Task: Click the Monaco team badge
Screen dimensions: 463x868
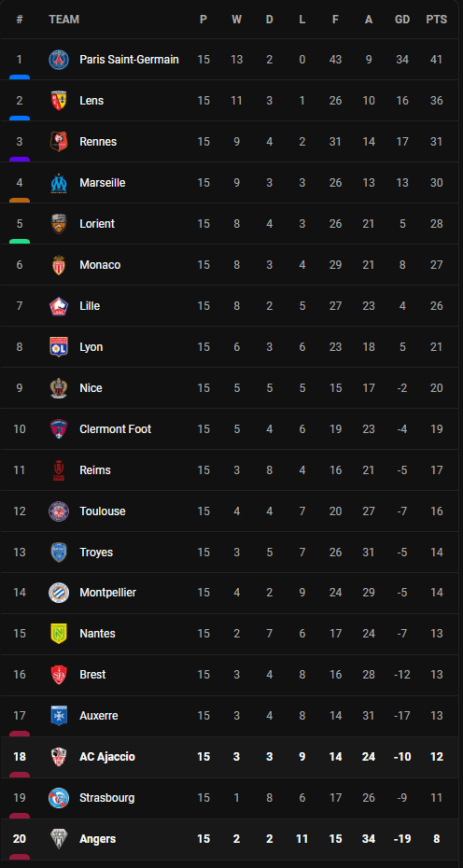Action: coord(59,265)
